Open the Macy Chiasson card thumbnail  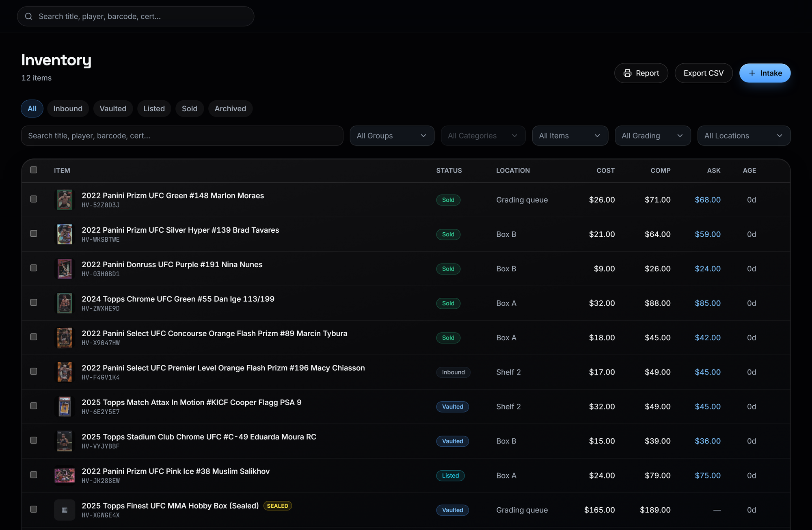click(x=65, y=372)
